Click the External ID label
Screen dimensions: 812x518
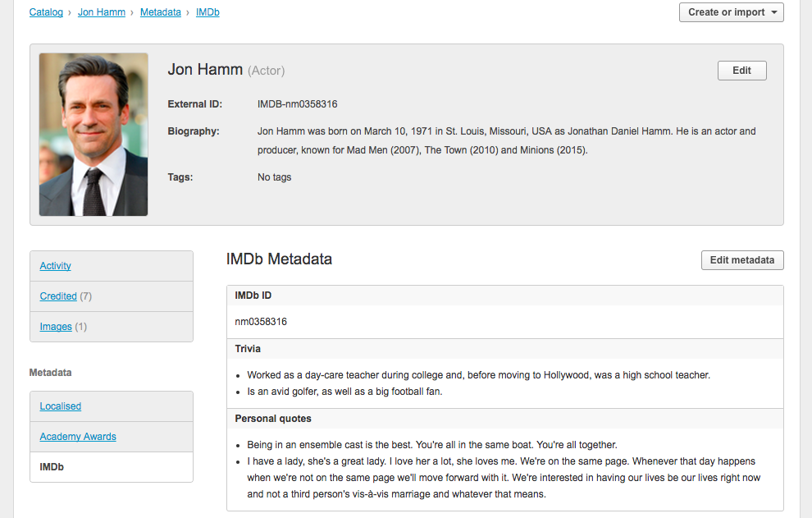click(x=194, y=104)
